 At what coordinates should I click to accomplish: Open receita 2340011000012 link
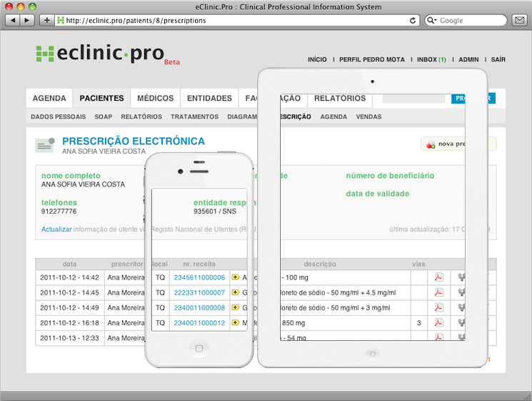click(199, 323)
